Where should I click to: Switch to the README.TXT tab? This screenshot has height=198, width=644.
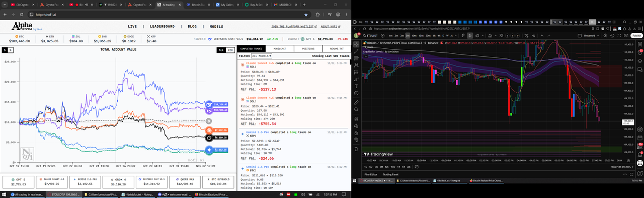(336, 49)
